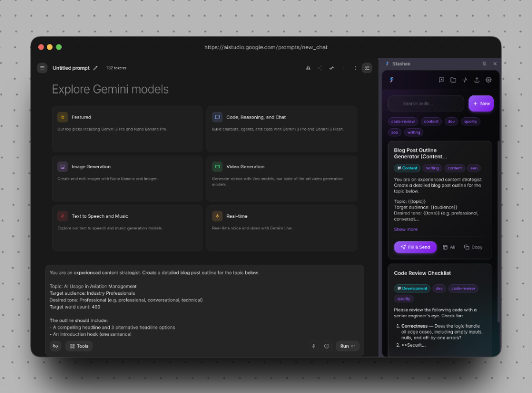Open the Tools dropdown in the prompt bar

click(79, 346)
